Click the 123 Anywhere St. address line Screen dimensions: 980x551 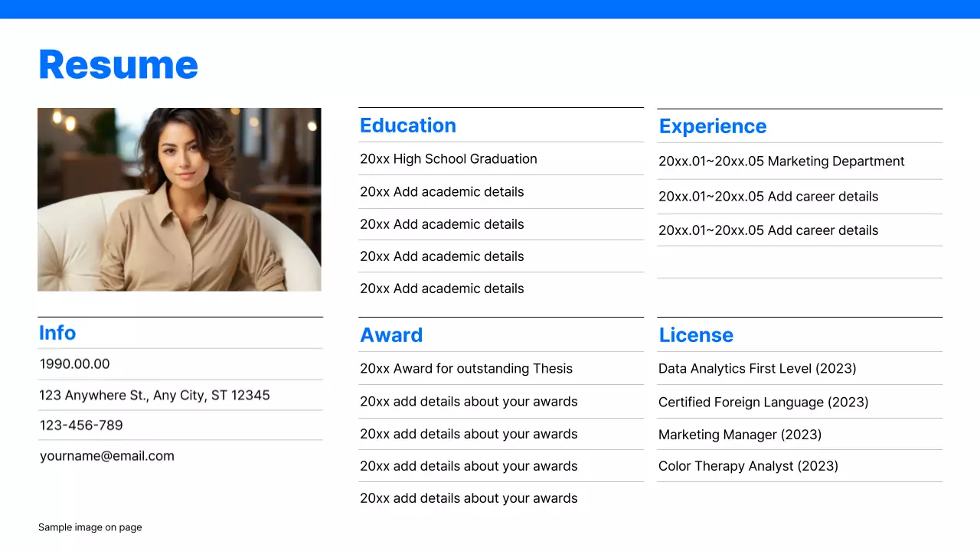pos(155,395)
